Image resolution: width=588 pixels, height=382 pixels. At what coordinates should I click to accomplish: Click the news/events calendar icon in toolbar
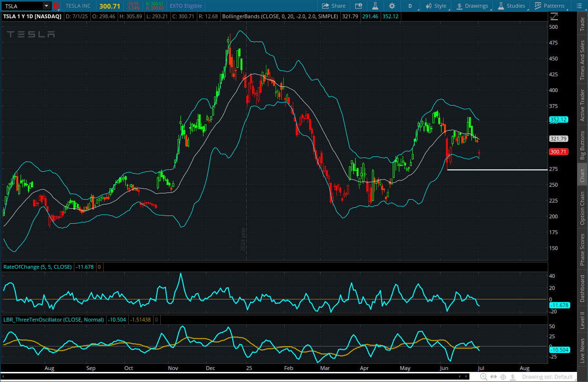tap(358, 6)
